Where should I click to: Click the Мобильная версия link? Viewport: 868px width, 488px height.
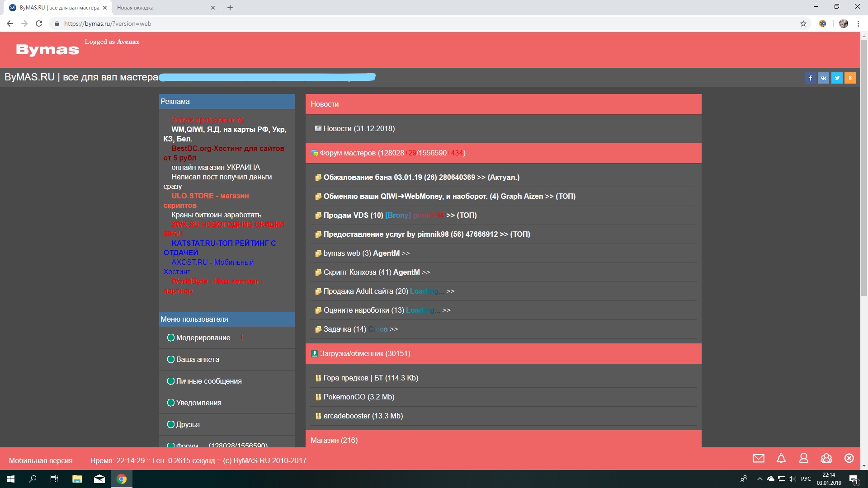click(x=41, y=461)
